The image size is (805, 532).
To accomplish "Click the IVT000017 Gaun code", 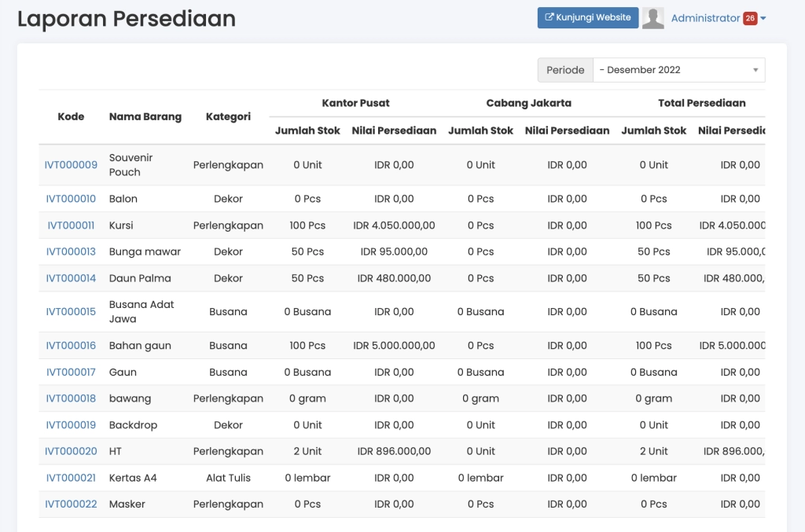I will pyautogui.click(x=71, y=372).
